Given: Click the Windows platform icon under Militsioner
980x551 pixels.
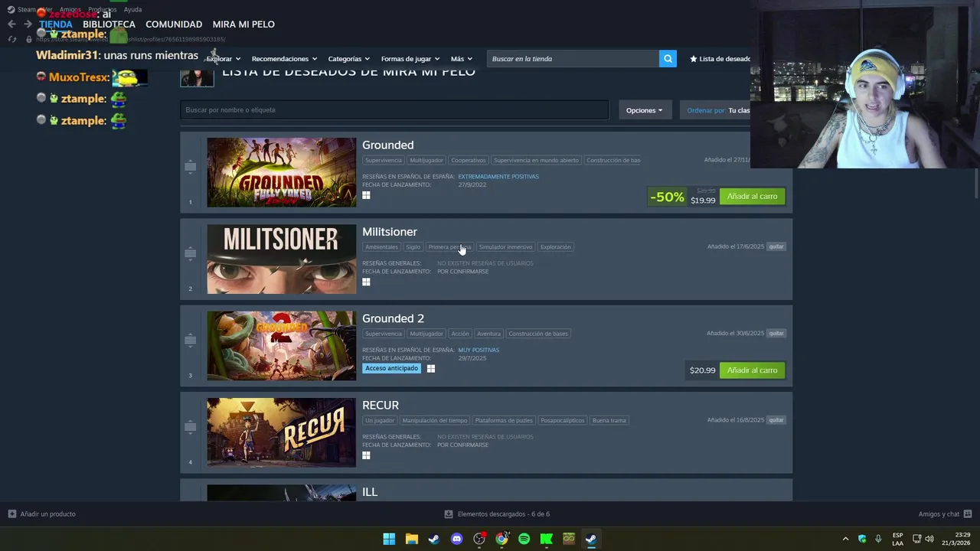Looking at the screenshot, I should [x=366, y=282].
